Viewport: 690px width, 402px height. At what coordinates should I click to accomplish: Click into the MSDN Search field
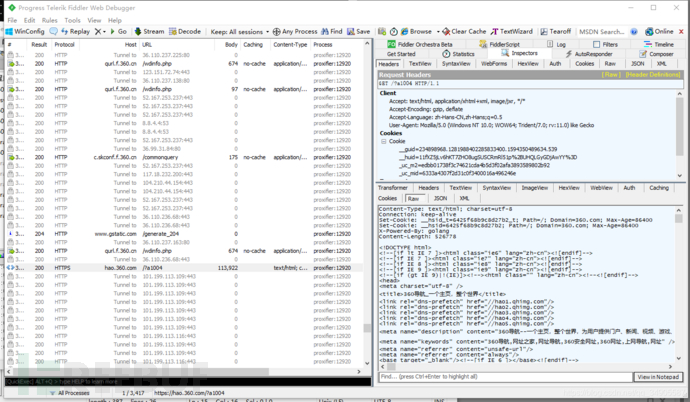click(602, 32)
